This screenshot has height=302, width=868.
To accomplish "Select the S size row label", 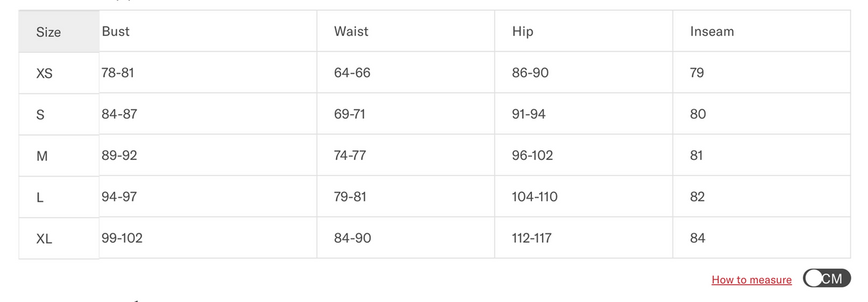I will tap(40, 115).
